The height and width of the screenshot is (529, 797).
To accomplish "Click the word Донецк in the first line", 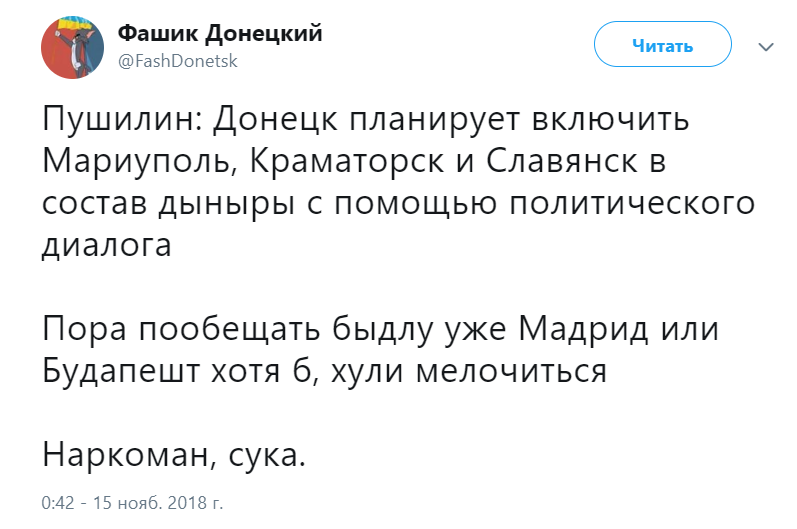I will pyautogui.click(x=275, y=120).
